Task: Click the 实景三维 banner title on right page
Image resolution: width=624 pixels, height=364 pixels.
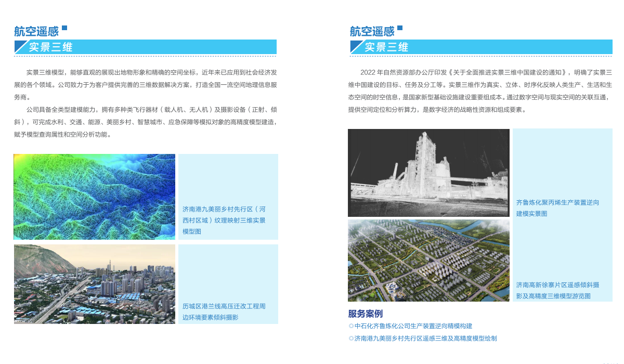Action: click(386, 47)
